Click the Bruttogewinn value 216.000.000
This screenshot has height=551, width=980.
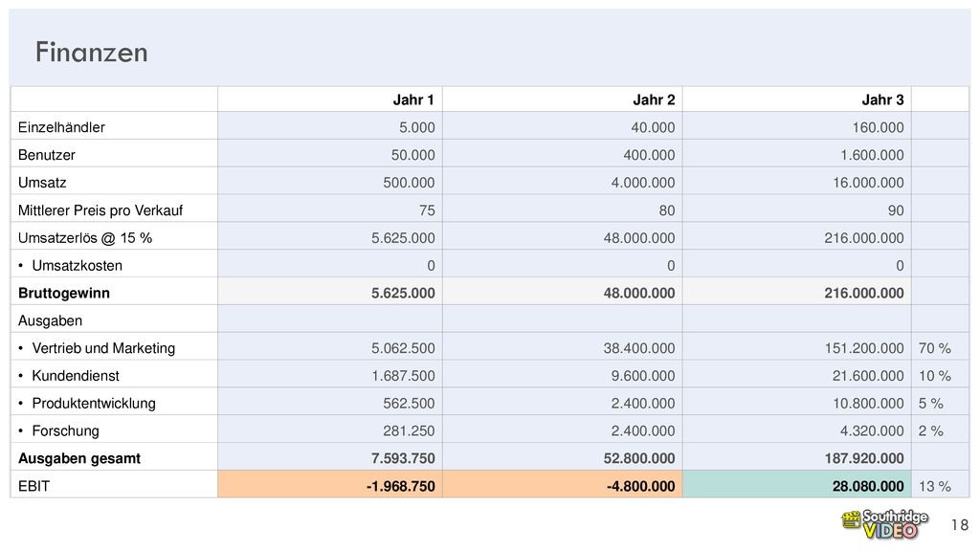coord(864,293)
